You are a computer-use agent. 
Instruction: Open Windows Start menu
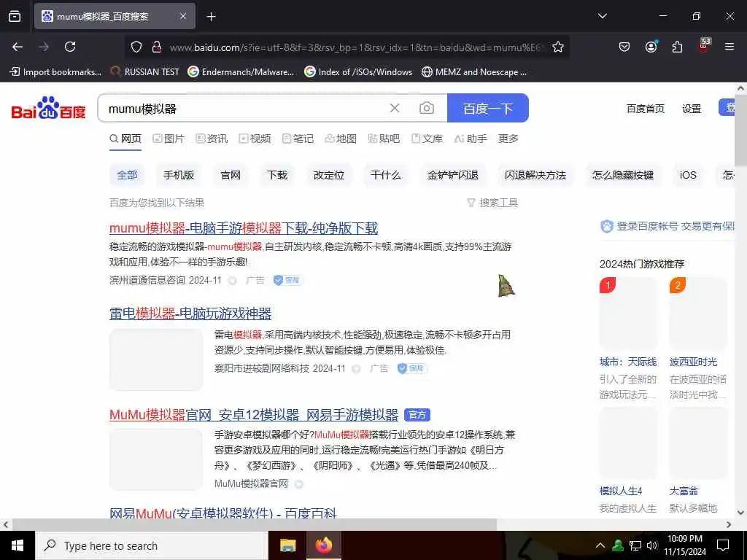18,545
